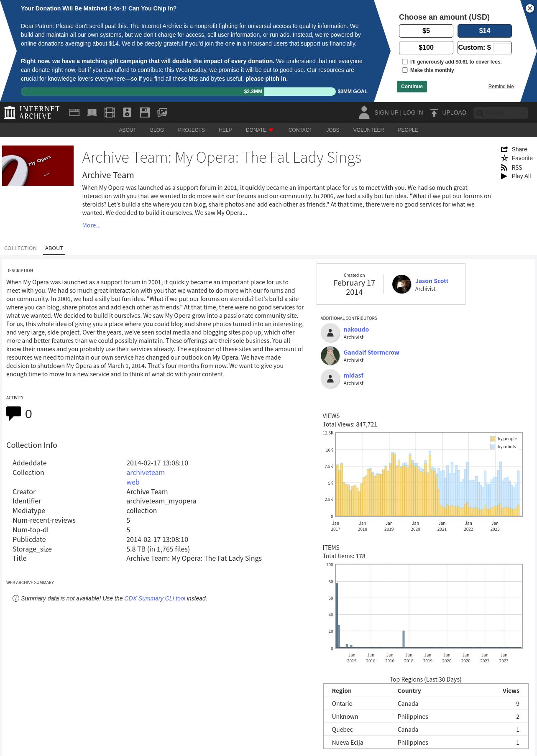Viewport: 537px width, 756px height.
Task: Click Gandalf Stormcrow's avatar
Action: tap(330, 356)
